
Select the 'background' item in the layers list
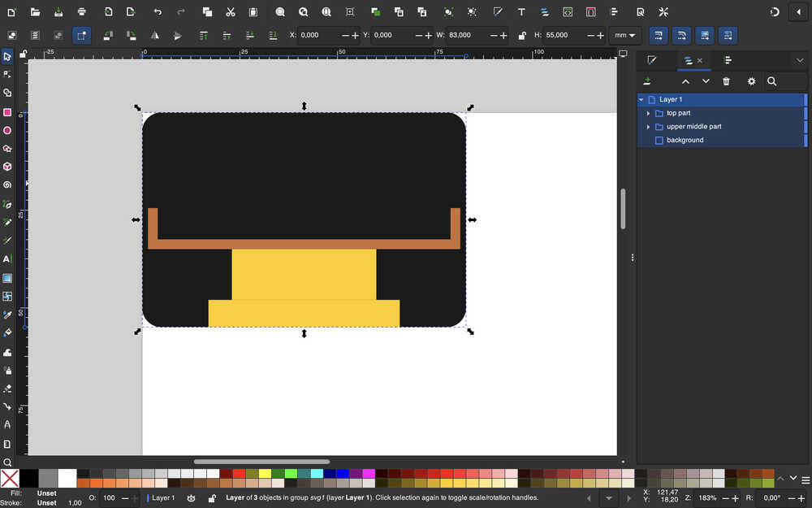[685, 141]
